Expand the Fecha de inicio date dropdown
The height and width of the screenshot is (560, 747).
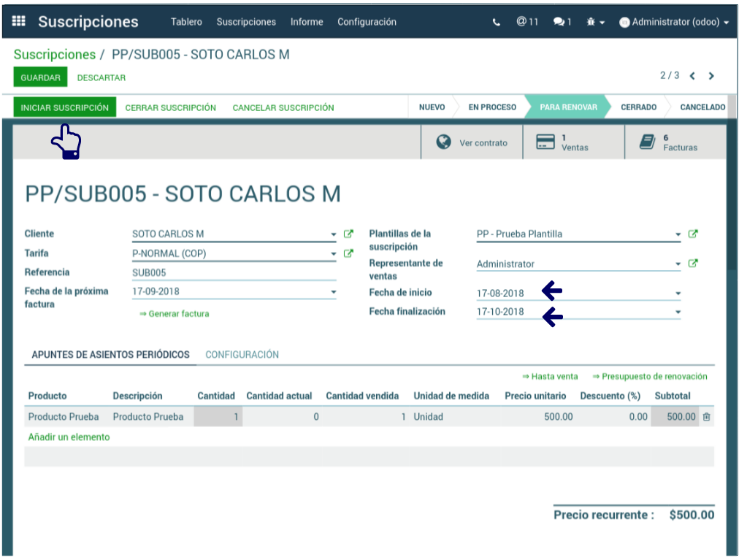coord(678,294)
